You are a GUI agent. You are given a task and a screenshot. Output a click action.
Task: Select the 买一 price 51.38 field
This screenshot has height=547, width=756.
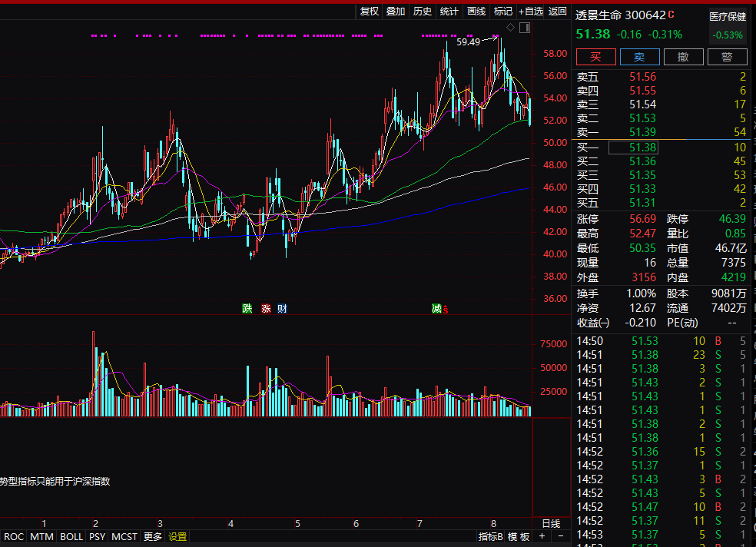pyautogui.click(x=642, y=148)
